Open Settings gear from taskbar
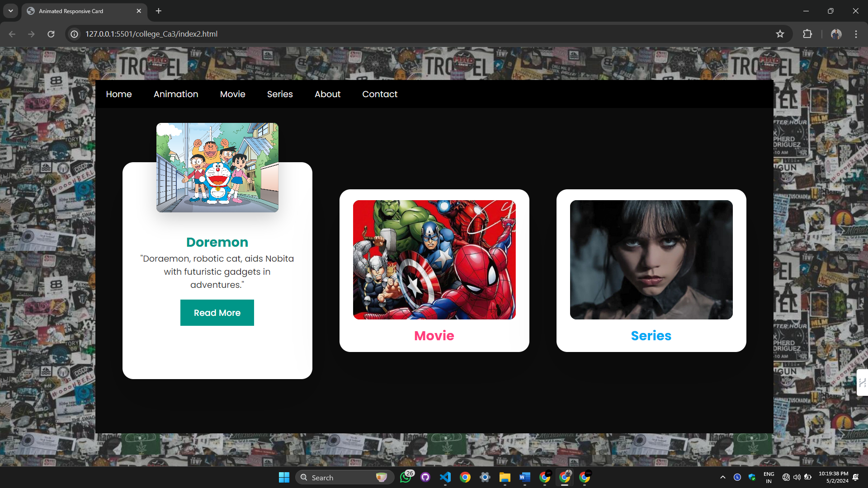This screenshot has width=868, height=488. [x=485, y=477]
